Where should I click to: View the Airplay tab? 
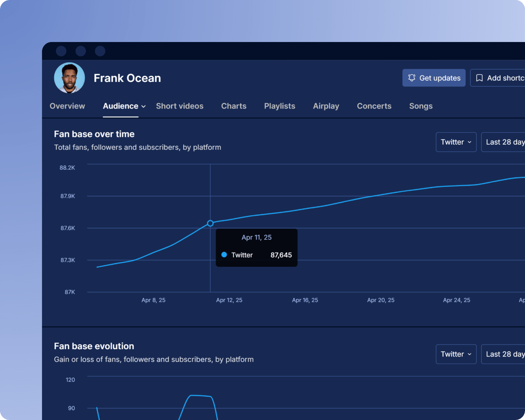(x=326, y=106)
